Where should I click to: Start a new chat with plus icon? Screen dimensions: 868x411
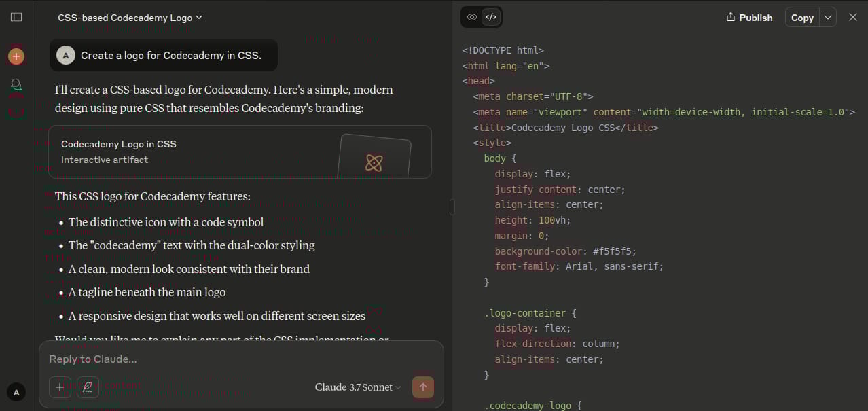point(16,56)
